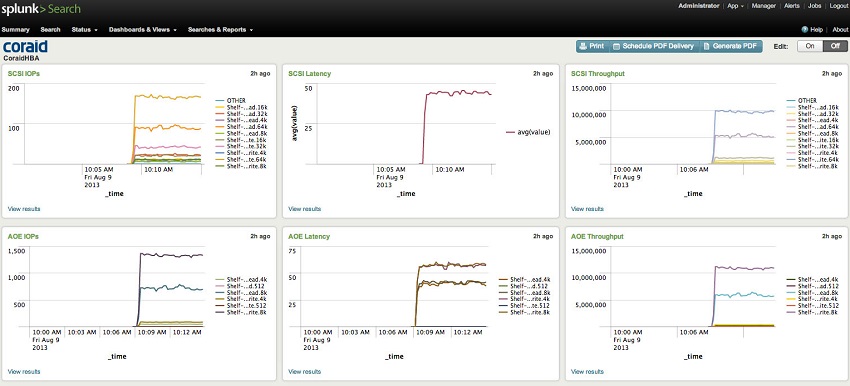View results of SCSI IOPs panel
The height and width of the screenshot is (386, 850).
(x=24, y=209)
